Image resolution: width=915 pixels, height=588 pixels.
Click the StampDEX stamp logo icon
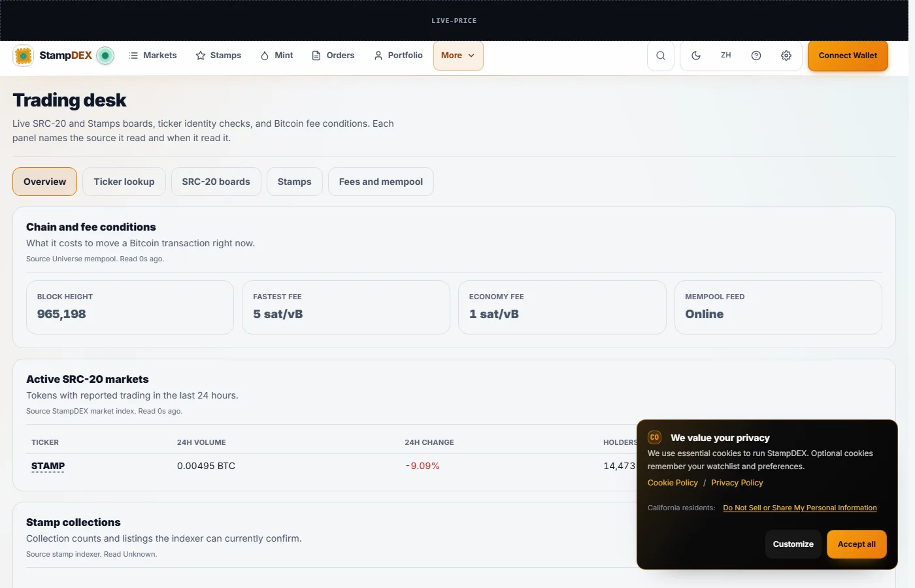click(x=23, y=56)
